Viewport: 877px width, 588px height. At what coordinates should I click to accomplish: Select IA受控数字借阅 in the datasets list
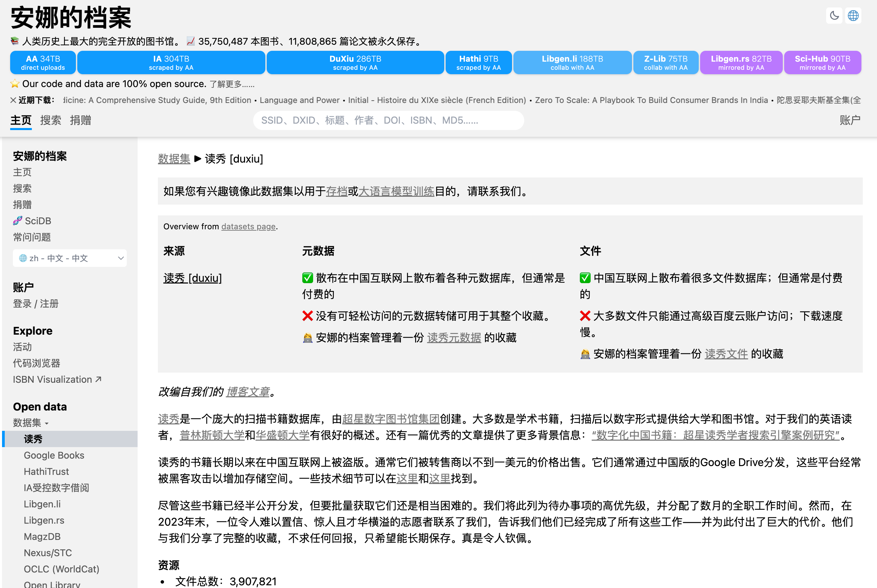click(57, 488)
